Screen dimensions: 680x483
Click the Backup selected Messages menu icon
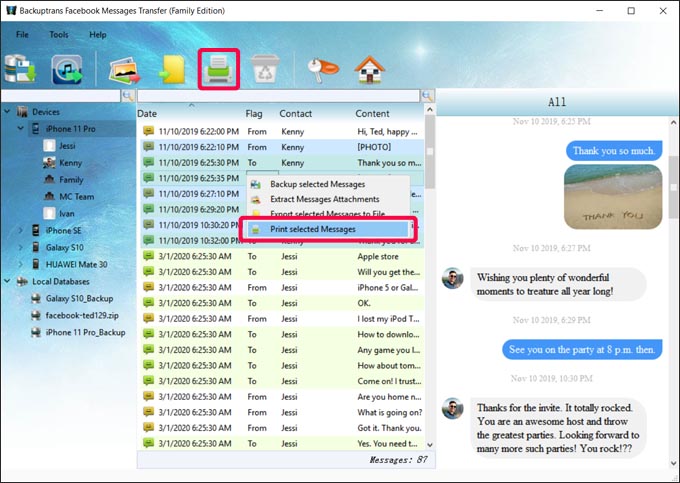tap(256, 184)
